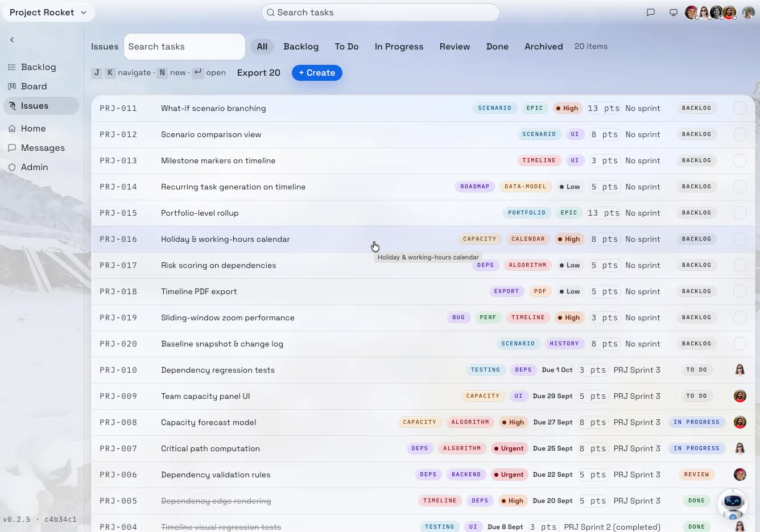Image resolution: width=760 pixels, height=532 pixels.
Task: Click the Messages icon in sidebar
Action: pyautogui.click(x=12, y=148)
